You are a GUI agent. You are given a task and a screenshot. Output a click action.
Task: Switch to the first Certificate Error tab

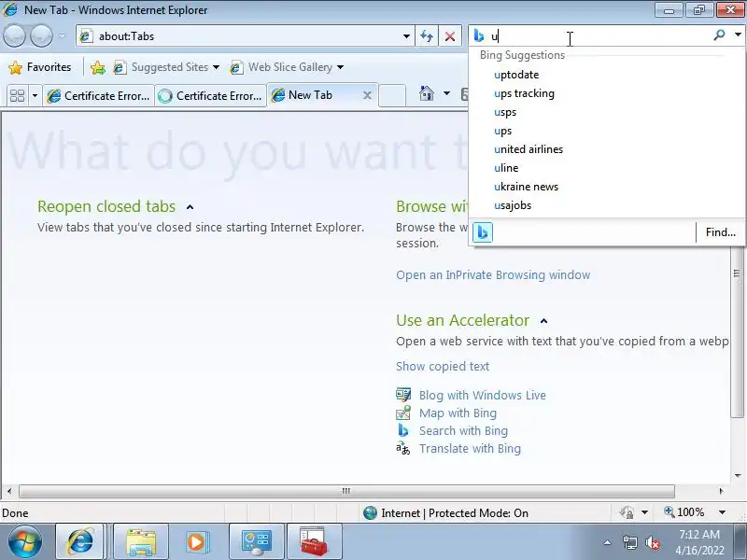click(99, 96)
